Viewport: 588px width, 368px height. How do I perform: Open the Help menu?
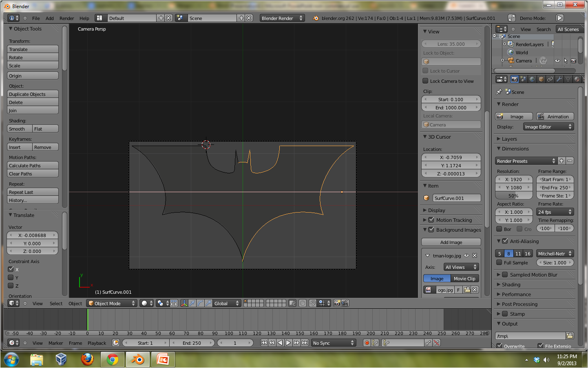click(84, 18)
